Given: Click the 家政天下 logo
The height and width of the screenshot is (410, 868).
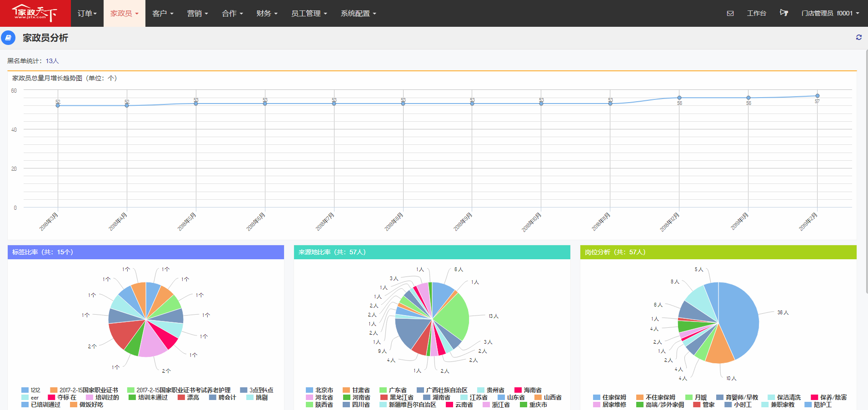Looking at the screenshot, I should pos(35,13).
